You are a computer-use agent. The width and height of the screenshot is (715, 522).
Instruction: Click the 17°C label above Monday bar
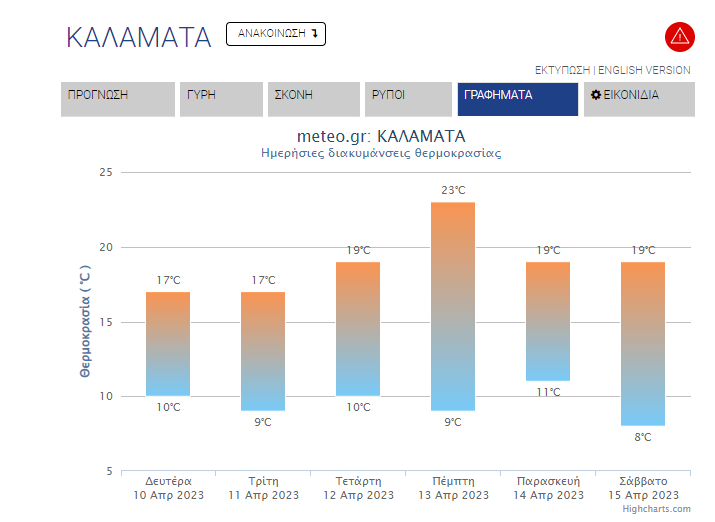click(168, 280)
